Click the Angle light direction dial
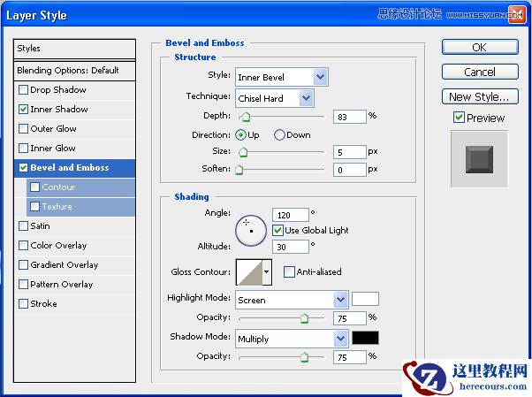The width and height of the screenshot is (532, 397). click(x=250, y=230)
